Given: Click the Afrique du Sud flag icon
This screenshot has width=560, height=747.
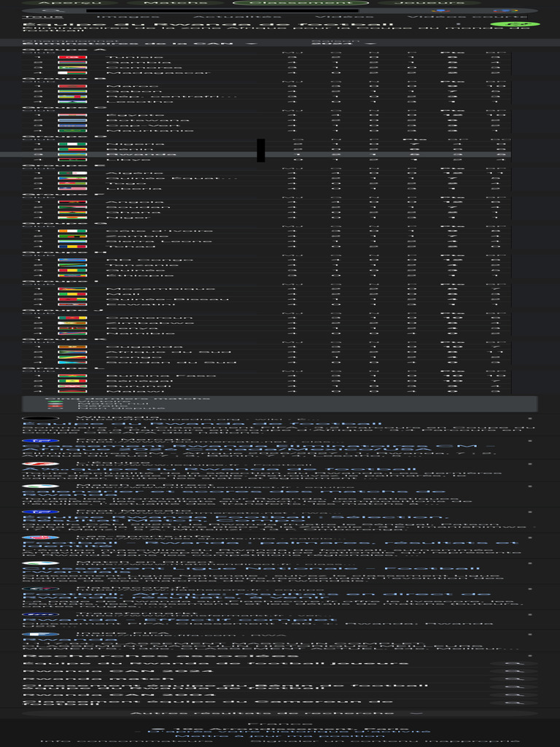Looking at the screenshot, I should (72, 352).
